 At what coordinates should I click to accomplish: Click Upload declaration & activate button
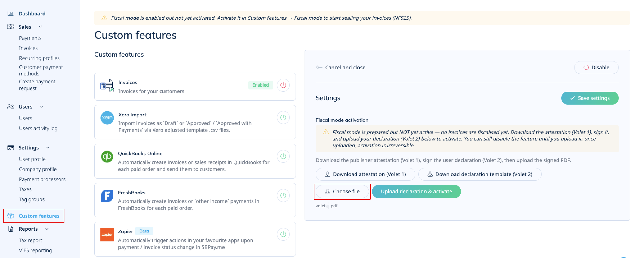point(416,191)
